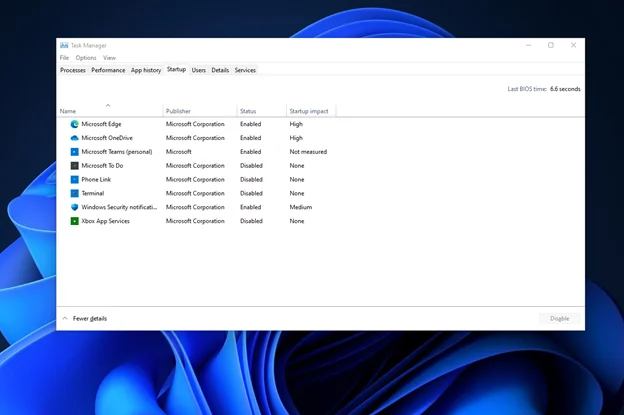Click the Microsoft Edge icon in the list
Screen dimensions: 624x415
[x=74, y=124]
